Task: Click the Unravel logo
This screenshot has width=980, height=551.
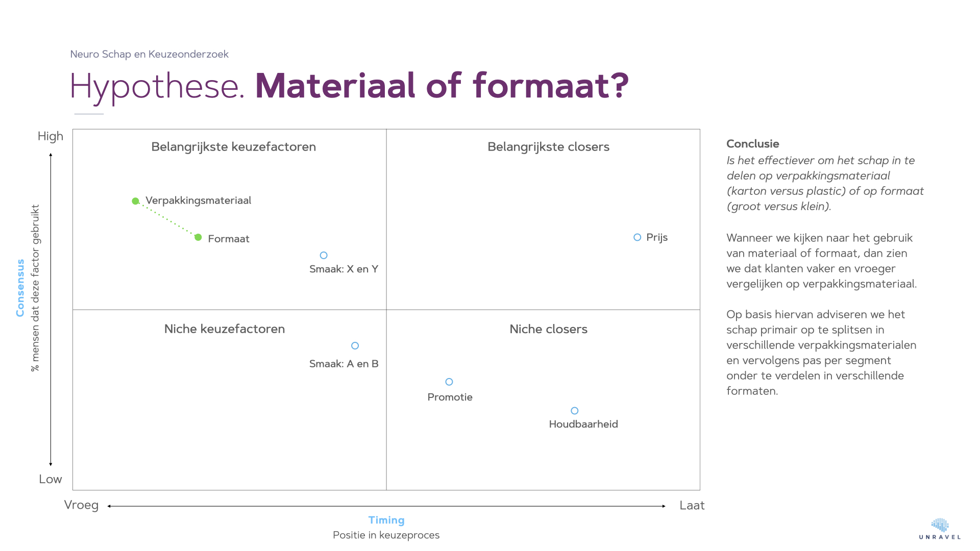Action: pyautogui.click(x=940, y=529)
